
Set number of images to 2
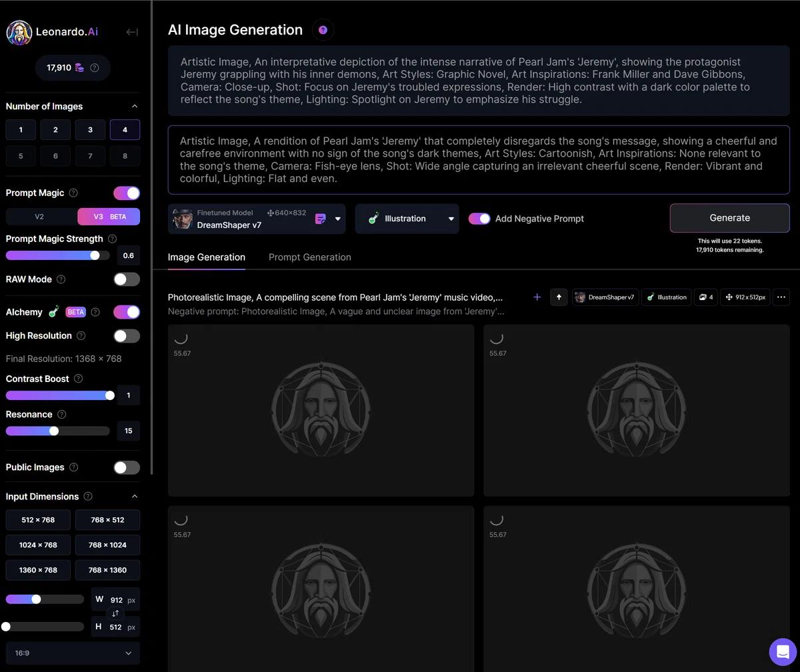pyautogui.click(x=55, y=130)
